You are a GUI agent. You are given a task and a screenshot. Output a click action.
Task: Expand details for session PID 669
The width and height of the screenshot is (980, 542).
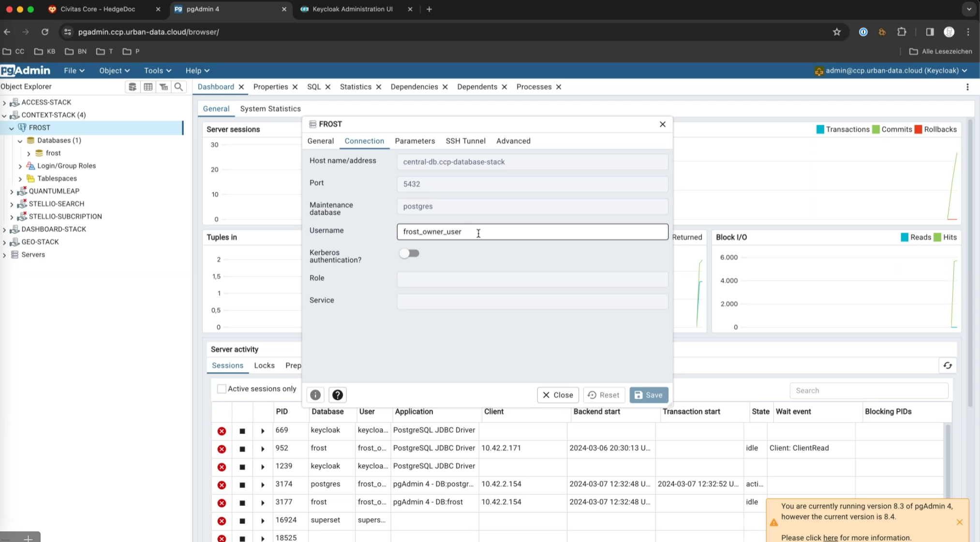[x=263, y=431]
